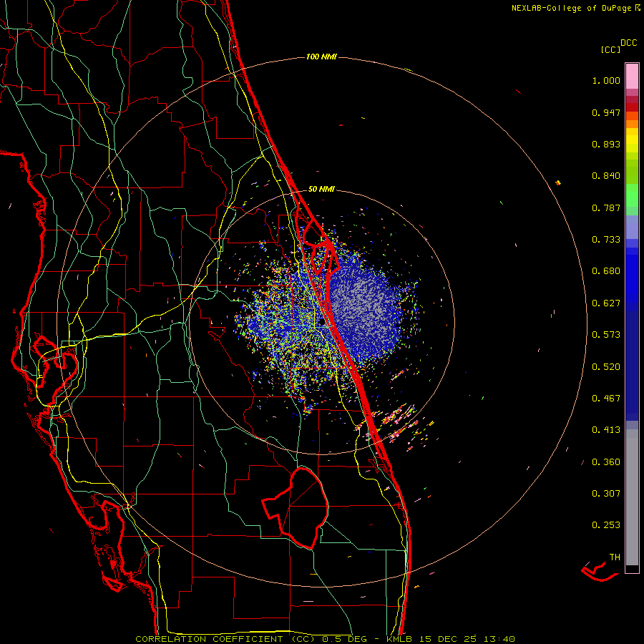Click the 100 NMI range ring label
The height and width of the screenshot is (644, 644).
pyautogui.click(x=321, y=57)
